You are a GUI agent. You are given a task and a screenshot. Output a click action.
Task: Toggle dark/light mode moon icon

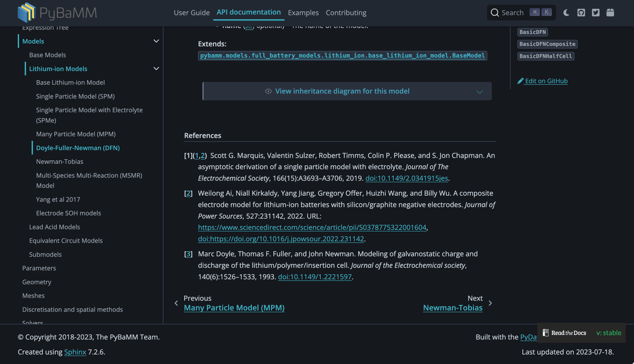[566, 12]
